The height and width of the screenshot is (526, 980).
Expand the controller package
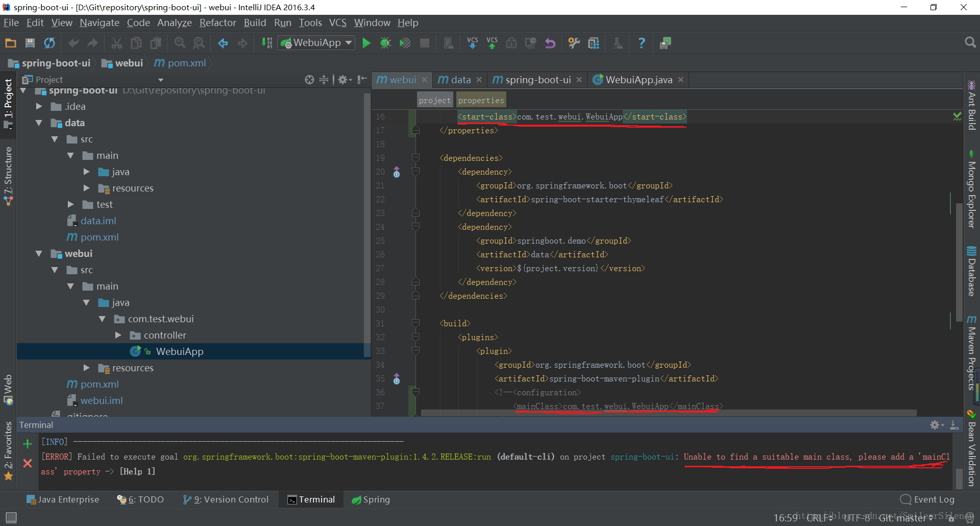[118, 335]
